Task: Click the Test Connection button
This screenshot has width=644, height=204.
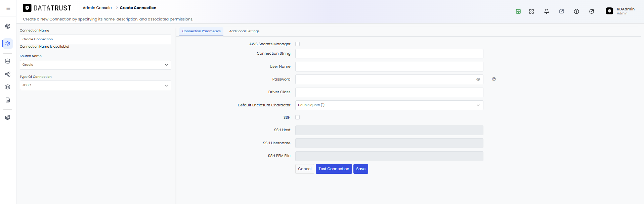Action: click(x=334, y=169)
